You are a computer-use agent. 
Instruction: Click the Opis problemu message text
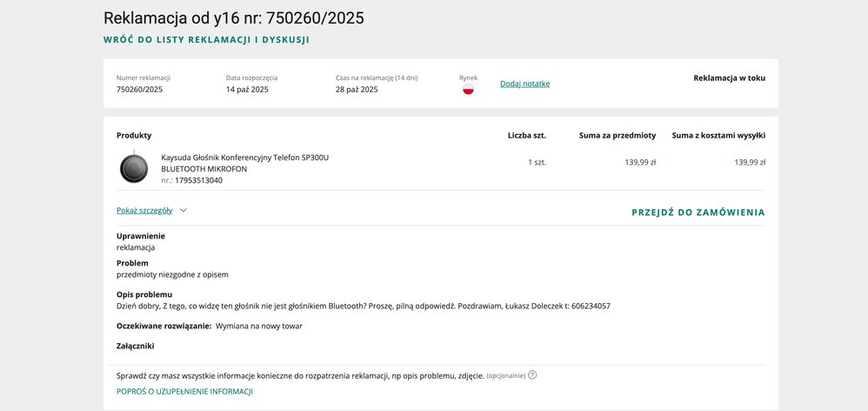point(363,307)
